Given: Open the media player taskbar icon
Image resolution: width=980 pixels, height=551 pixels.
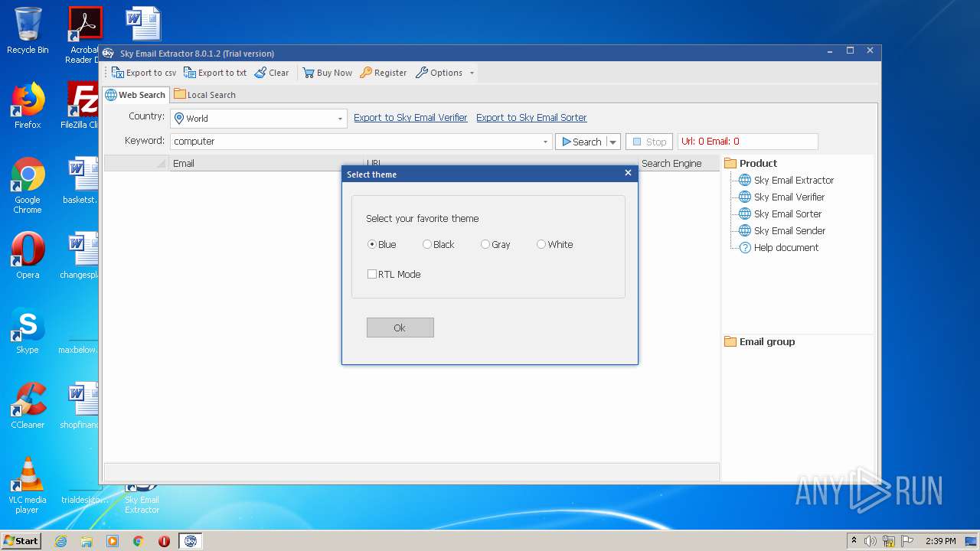Looking at the screenshot, I should (x=113, y=541).
